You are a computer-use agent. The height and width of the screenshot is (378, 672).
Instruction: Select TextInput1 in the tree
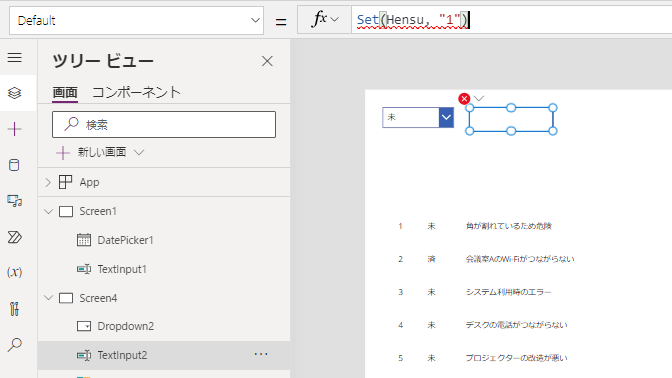(x=122, y=269)
